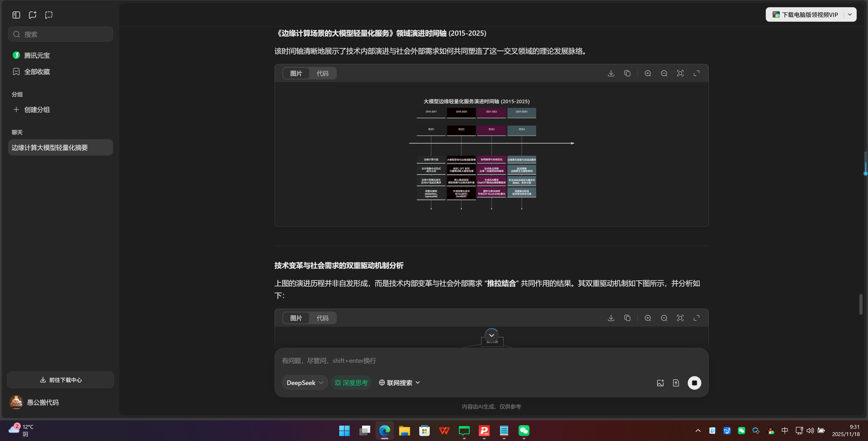The height and width of the screenshot is (441, 868).
Task: Start a new chat conversation
Action: [32, 14]
